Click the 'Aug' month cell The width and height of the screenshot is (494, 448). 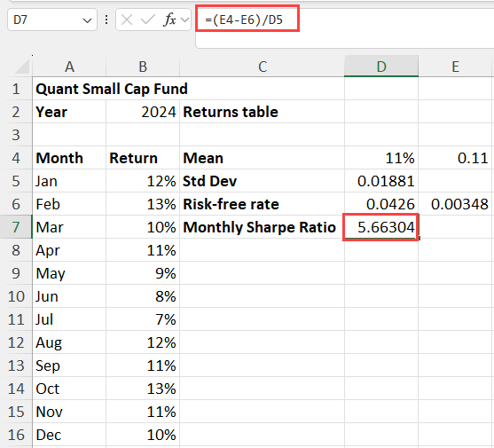click(x=69, y=342)
